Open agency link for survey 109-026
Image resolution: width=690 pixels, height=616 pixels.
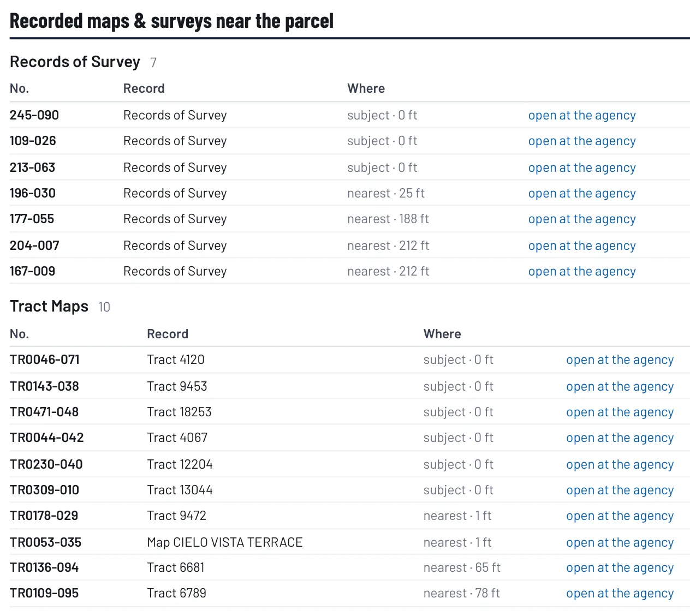[x=582, y=141]
